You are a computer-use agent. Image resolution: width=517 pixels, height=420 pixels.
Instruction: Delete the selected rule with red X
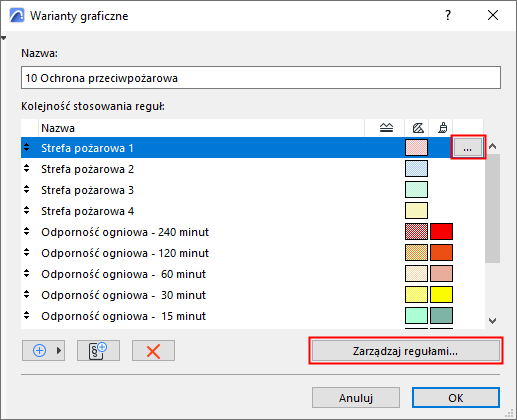[x=153, y=350]
